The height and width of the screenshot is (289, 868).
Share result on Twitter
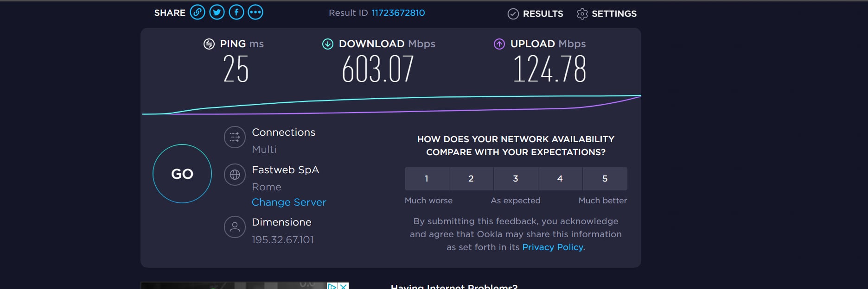(x=217, y=13)
